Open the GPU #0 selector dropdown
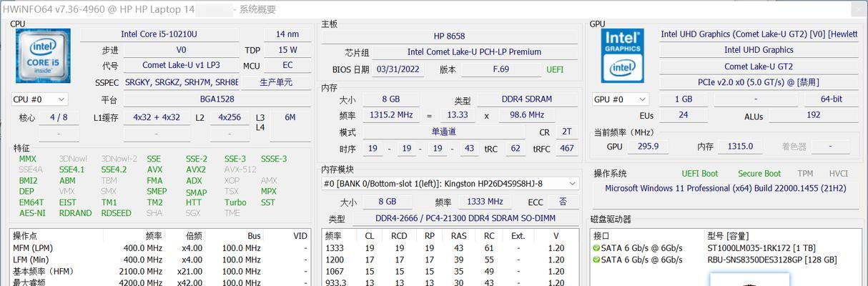Screen dimensions: 868x286 620,99
